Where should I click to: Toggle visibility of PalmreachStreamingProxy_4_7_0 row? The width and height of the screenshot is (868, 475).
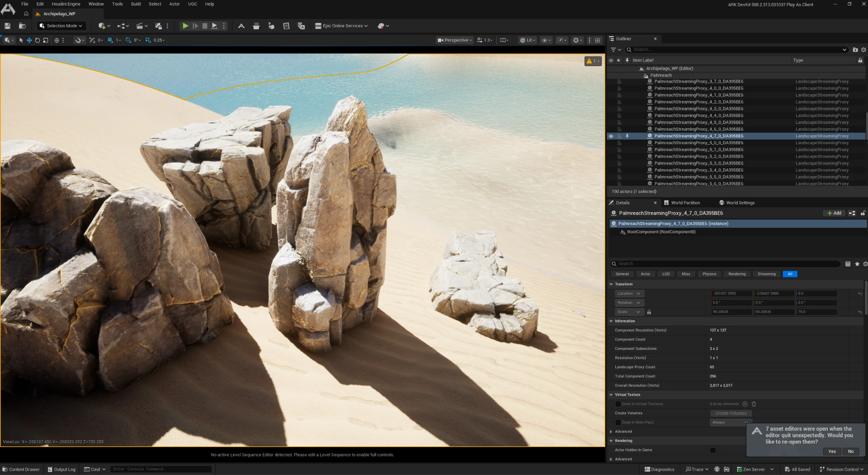[x=611, y=136]
